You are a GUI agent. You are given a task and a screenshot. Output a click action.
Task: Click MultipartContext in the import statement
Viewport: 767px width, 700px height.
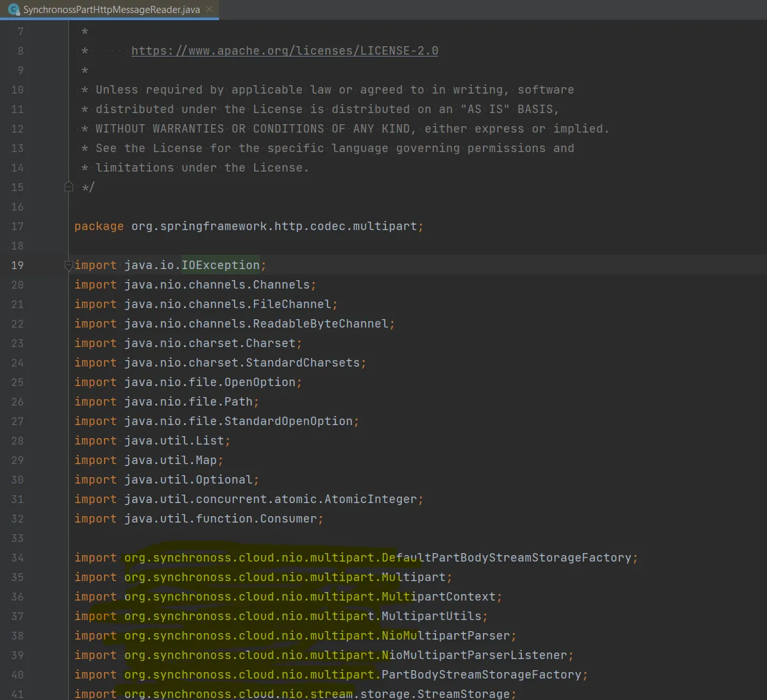point(438,597)
